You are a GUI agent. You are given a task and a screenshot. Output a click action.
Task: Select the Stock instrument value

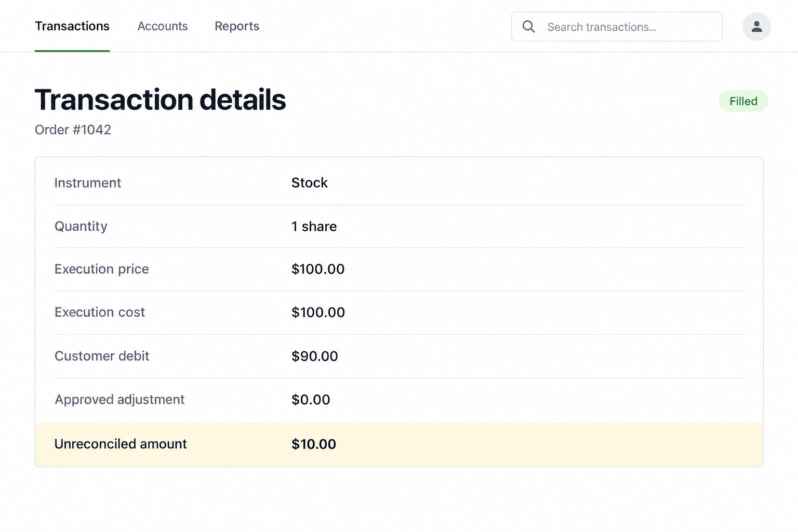310,183
